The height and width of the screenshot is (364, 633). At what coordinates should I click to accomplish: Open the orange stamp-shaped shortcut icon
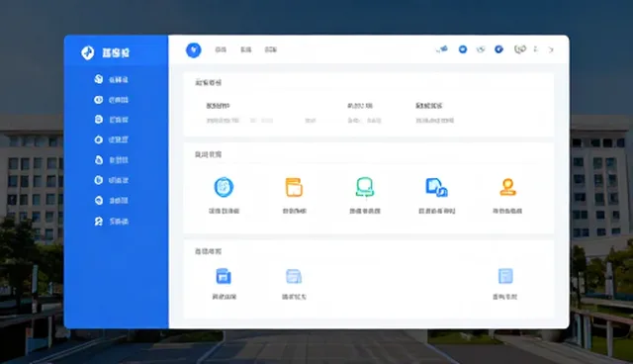(507, 187)
